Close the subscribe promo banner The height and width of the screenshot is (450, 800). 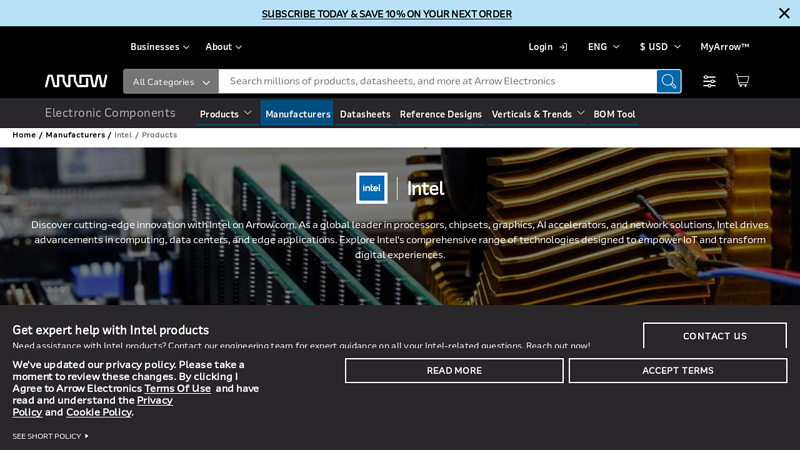click(784, 13)
